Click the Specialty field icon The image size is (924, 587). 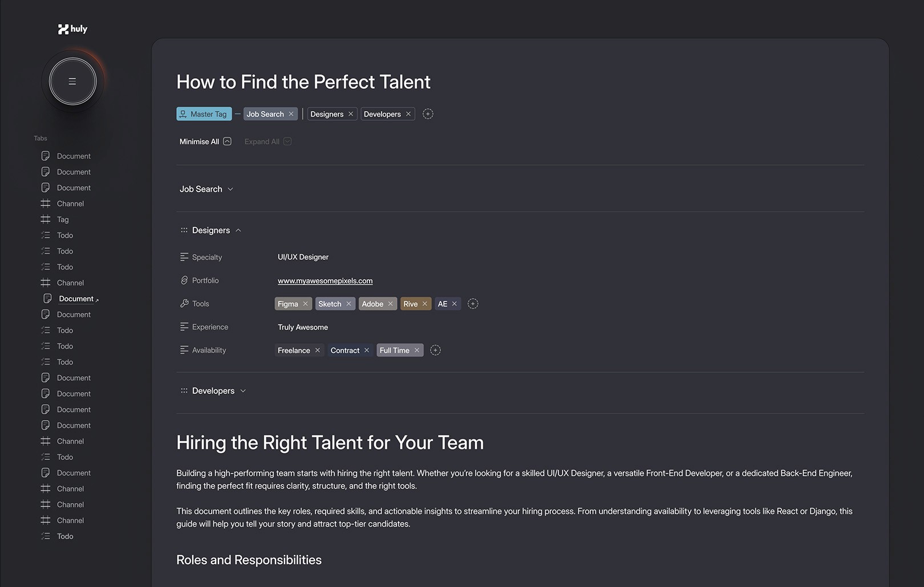(x=184, y=257)
